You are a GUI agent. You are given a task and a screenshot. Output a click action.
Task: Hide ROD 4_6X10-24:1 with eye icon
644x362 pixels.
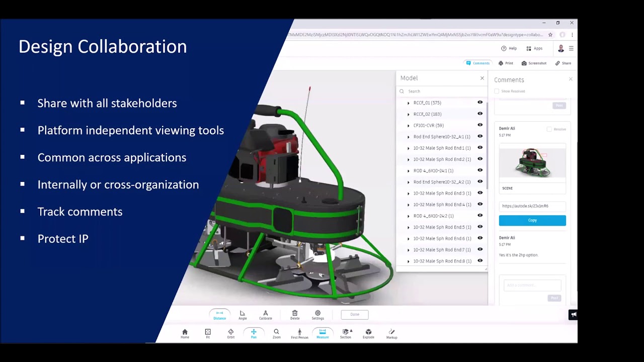pos(480,170)
